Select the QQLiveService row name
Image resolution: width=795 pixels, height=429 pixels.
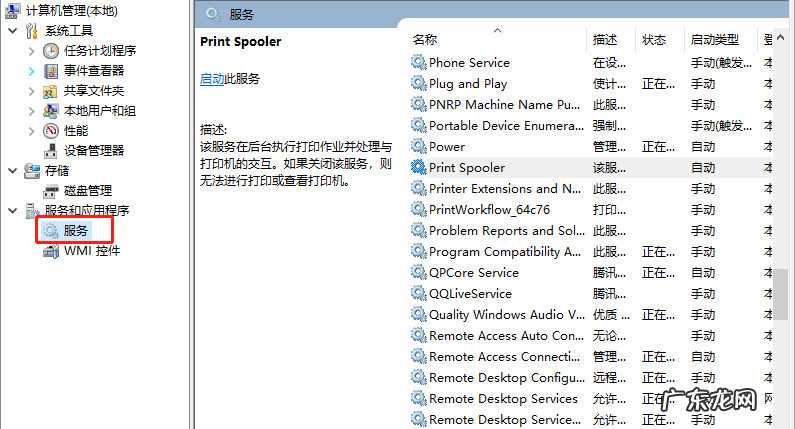(471, 294)
